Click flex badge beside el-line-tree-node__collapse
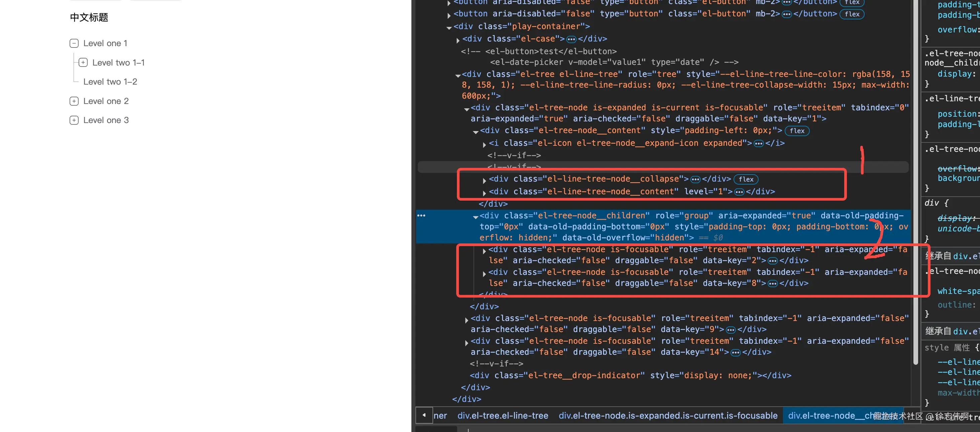 (x=746, y=179)
